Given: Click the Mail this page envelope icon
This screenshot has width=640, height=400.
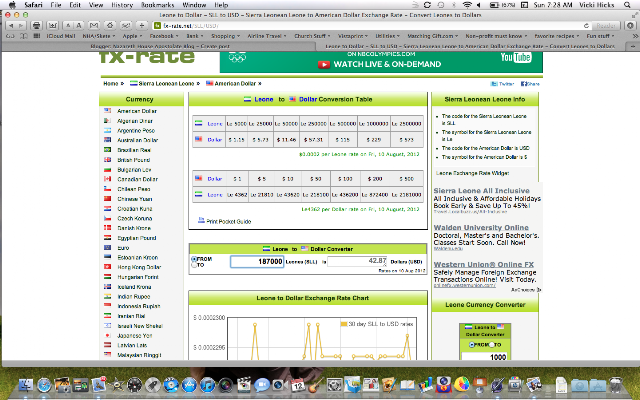Looking at the screenshot, I should (94, 25).
